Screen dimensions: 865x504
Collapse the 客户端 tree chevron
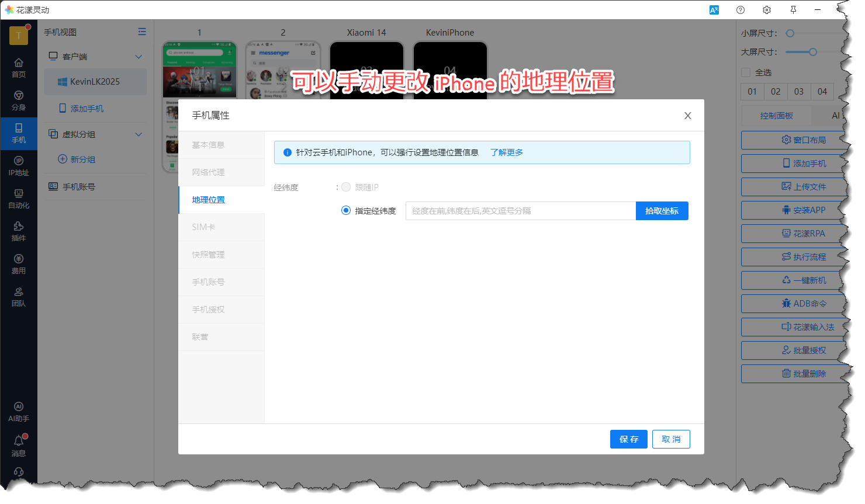pos(139,57)
